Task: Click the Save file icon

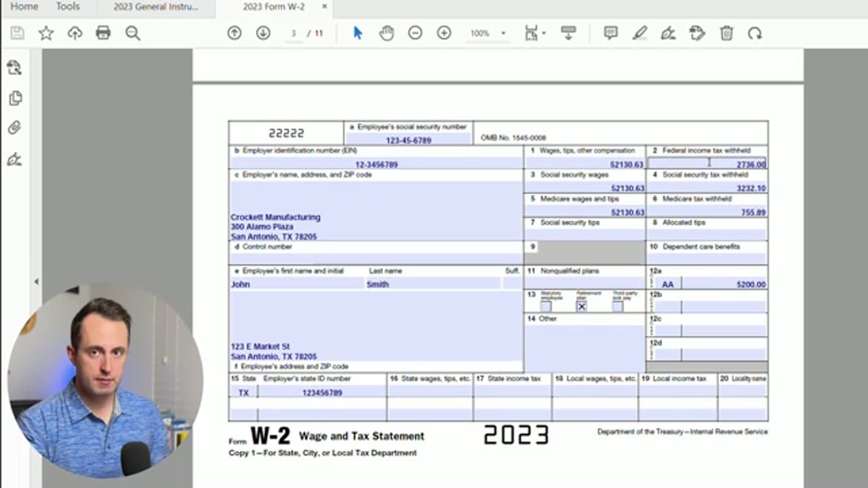Action: coord(18,33)
